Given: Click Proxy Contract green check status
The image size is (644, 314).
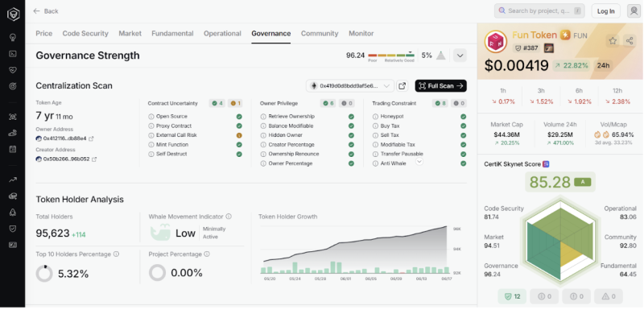Looking at the screenshot, I should click(x=239, y=126).
